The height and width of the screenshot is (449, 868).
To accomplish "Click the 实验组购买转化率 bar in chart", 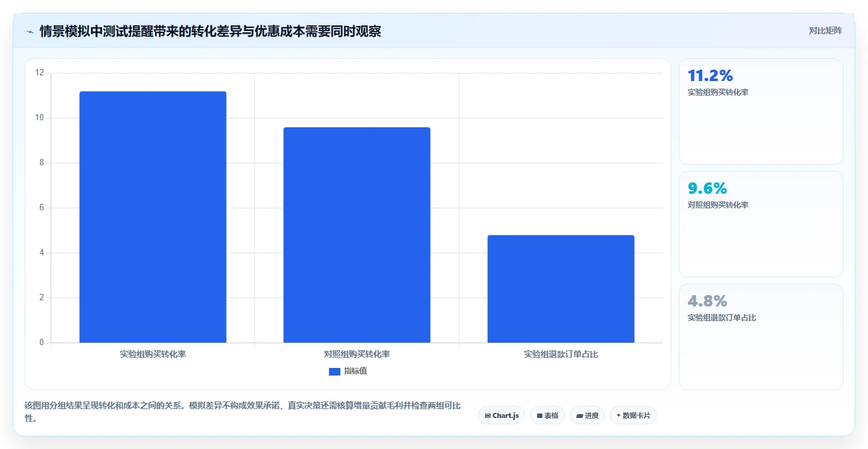I will tap(152, 217).
